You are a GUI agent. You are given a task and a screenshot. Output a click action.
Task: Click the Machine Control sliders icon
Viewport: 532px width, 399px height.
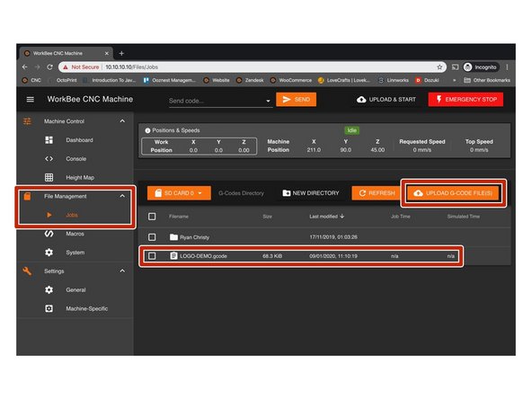(x=27, y=121)
